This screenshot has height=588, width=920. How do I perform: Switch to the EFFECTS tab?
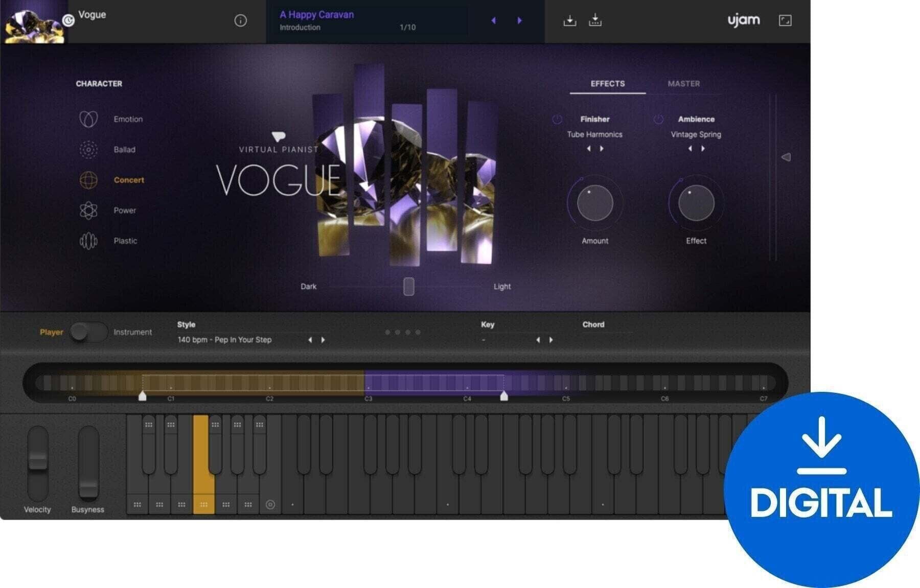coord(608,84)
